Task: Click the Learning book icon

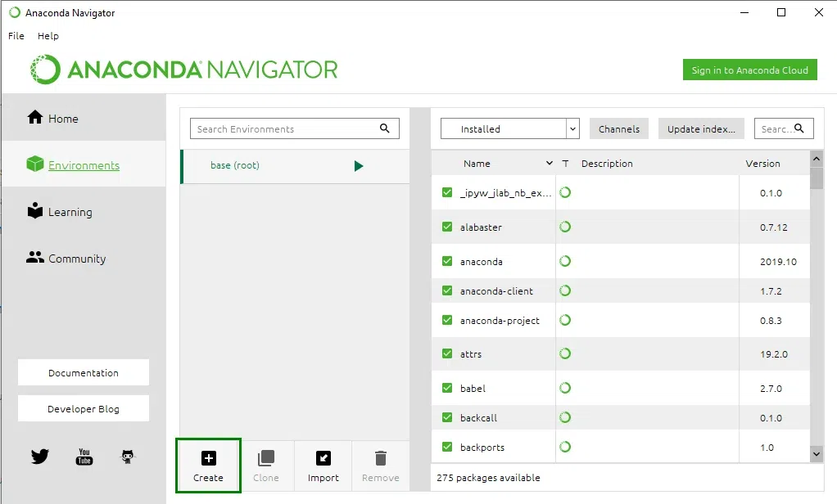Action: point(35,210)
